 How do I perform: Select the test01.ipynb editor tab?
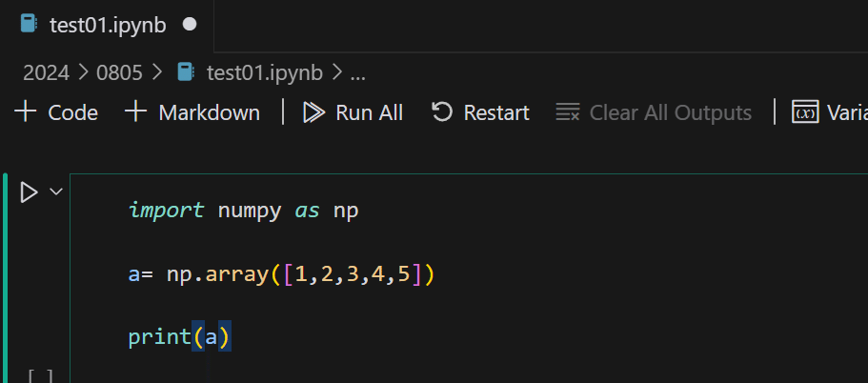pos(107,25)
